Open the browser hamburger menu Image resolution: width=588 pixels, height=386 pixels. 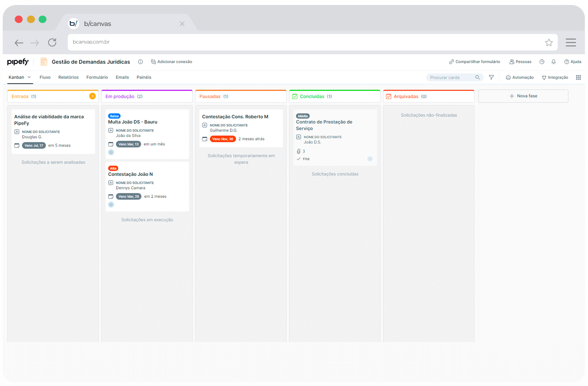coord(571,42)
